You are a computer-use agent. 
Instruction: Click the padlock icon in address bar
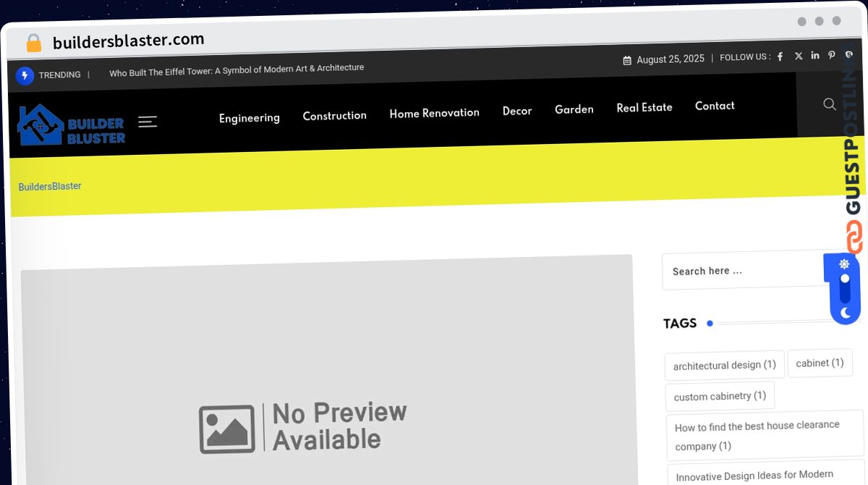coord(34,43)
